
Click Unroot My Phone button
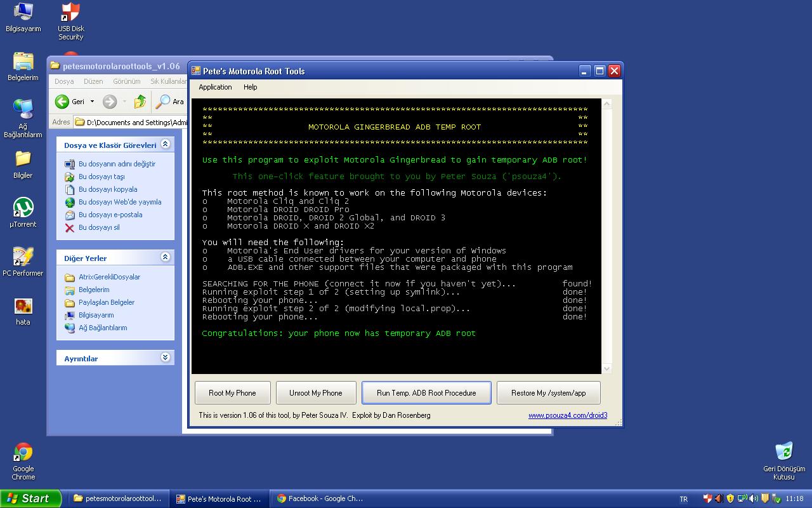[x=315, y=393]
